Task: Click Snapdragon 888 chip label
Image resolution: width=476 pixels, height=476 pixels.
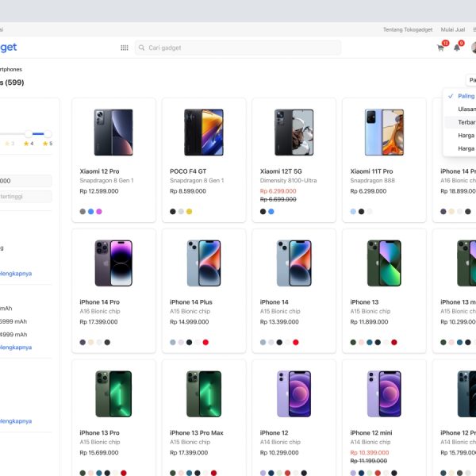Action: 373,181
